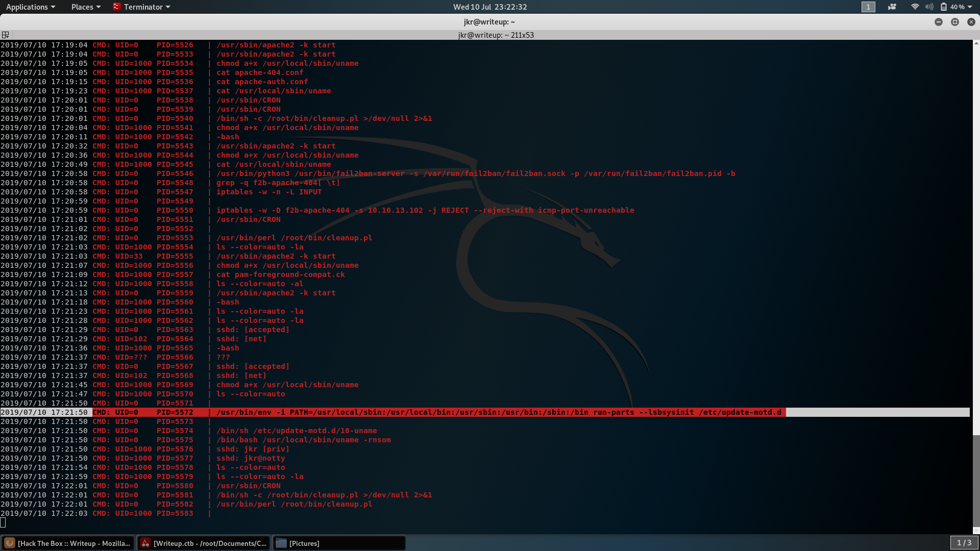The height and width of the screenshot is (551, 980).
Task: Open the clock showing Wed 10 Jul
Action: [x=489, y=7]
